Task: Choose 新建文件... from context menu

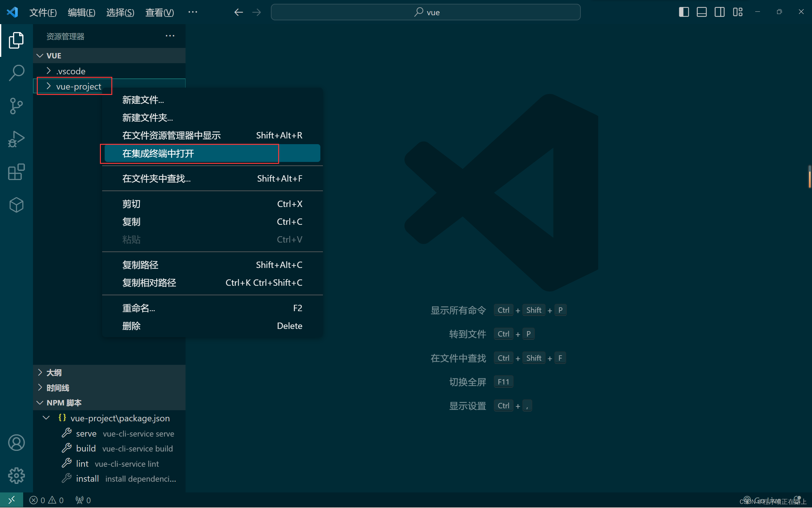Action: click(213, 100)
